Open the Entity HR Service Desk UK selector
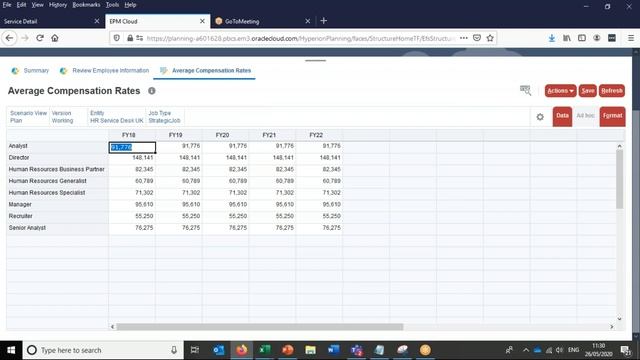This screenshot has width=640, height=360. [116, 117]
